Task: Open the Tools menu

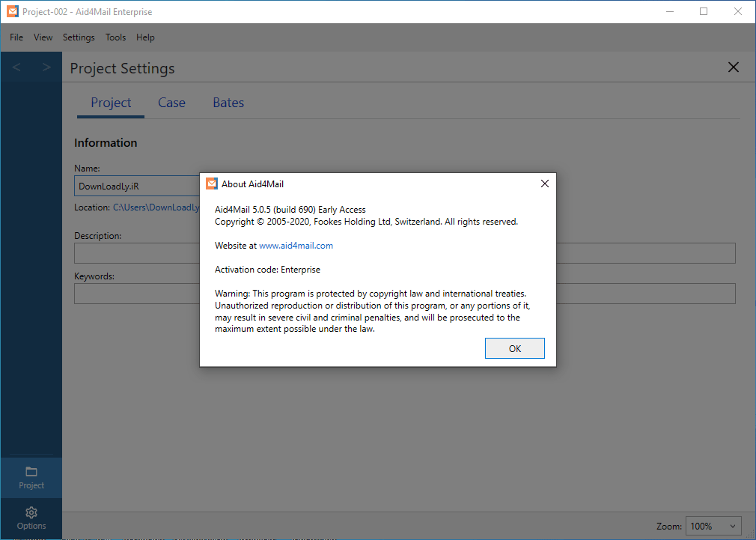Action: coord(115,37)
